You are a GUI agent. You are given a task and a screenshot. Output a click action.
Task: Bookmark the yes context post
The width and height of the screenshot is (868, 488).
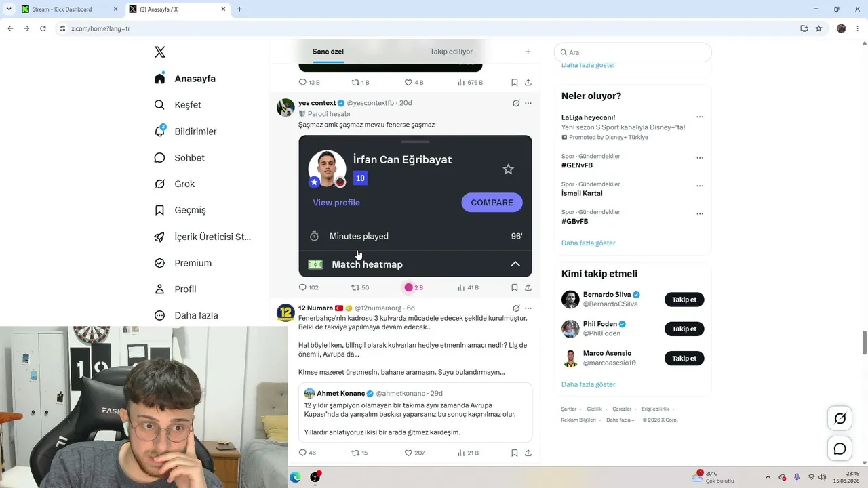coord(515,287)
